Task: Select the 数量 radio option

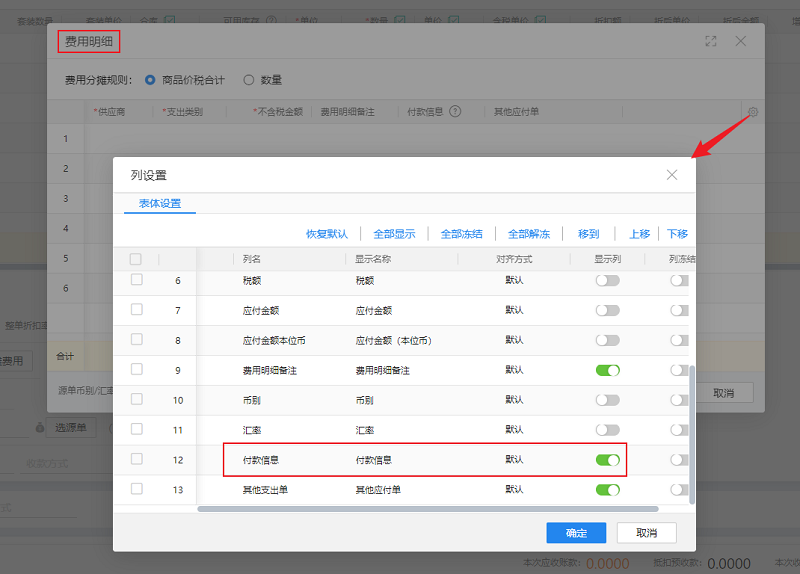Action: point(249,80)
